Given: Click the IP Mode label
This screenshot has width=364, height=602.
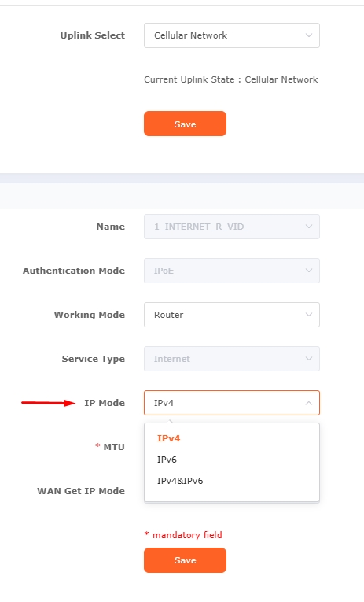Looking at the screenshot, I should (x=105, y=403).
